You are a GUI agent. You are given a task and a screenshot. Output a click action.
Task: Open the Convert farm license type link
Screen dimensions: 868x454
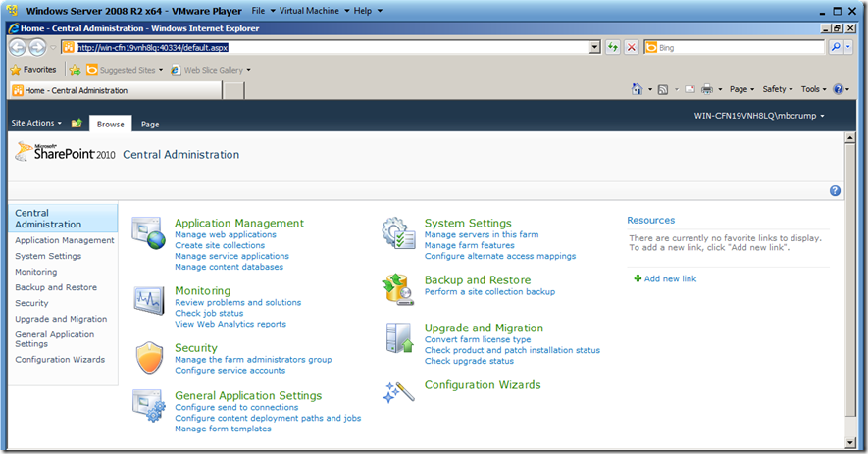point(478,339)
